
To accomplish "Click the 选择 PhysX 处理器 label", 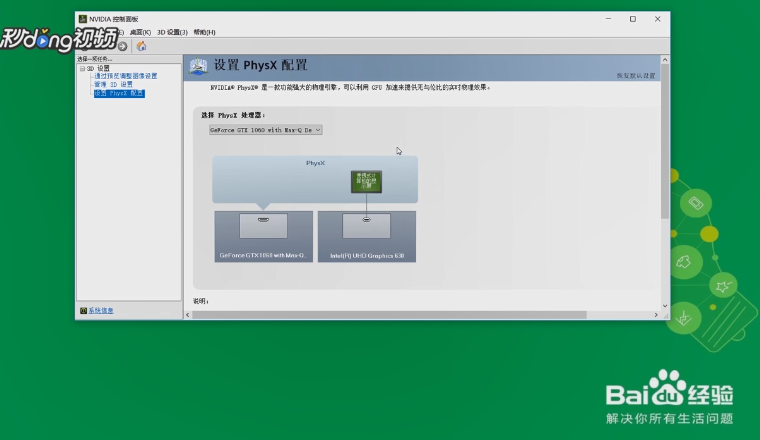I will tap(233, 115).
